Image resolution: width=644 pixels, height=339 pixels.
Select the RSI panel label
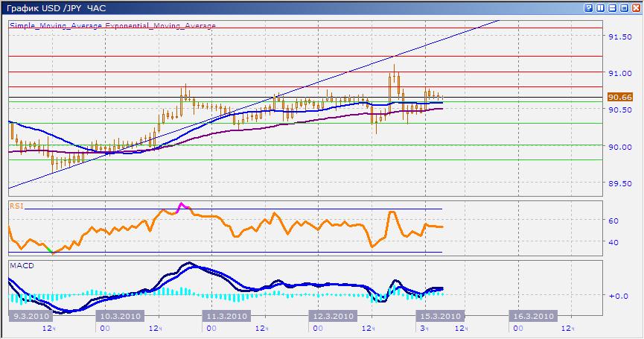pos(16,205)
